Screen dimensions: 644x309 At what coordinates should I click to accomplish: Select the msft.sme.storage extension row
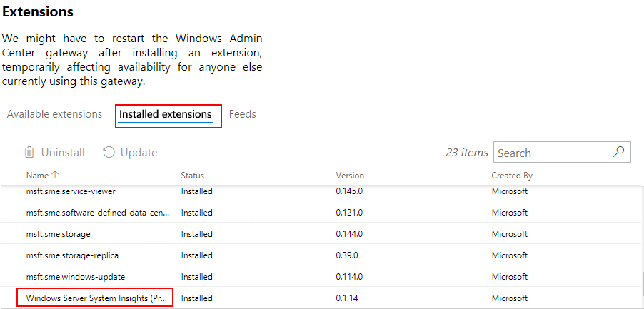click(x=59, y=234)
